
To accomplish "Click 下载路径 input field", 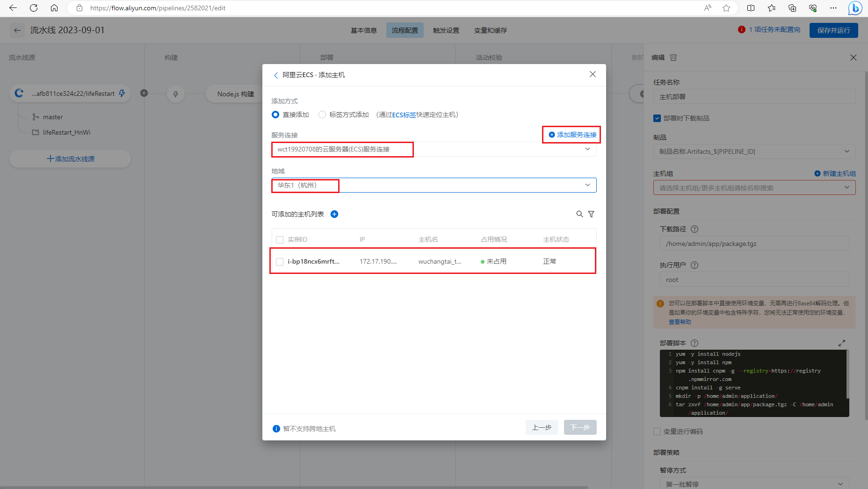I will pyautogui.click(x=754, y=244).
